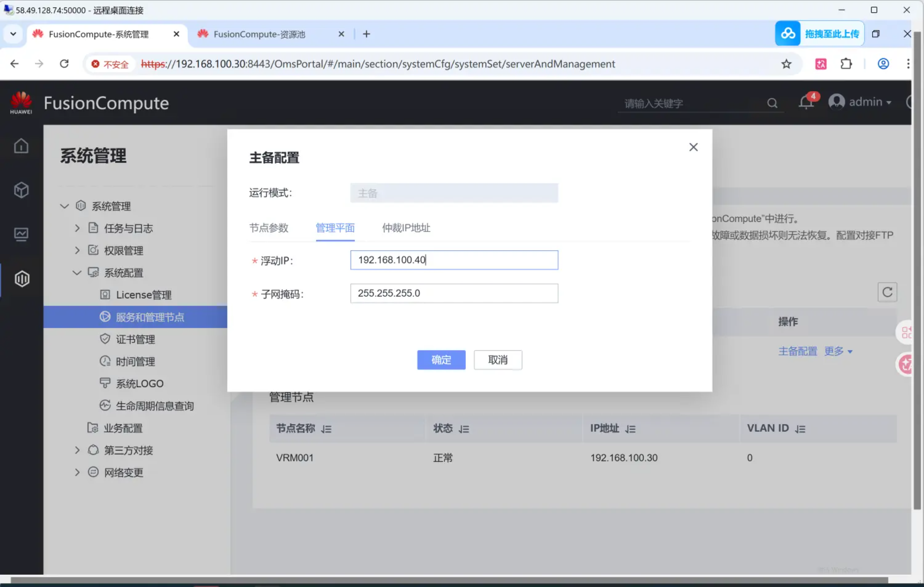Screen dimensions: 924x587
Task: Collapse the 系统配置 tree node
Action: point(77,273)
